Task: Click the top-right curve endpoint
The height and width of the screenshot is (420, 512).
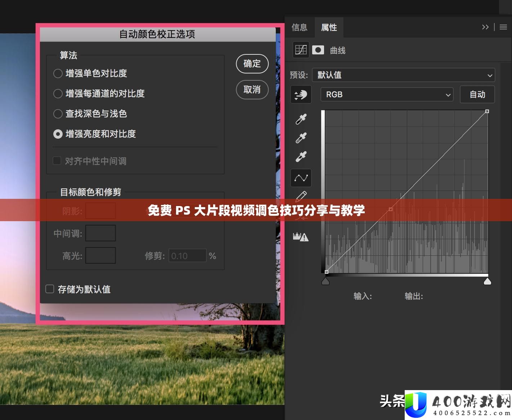Action: click(x=487, y=111)
